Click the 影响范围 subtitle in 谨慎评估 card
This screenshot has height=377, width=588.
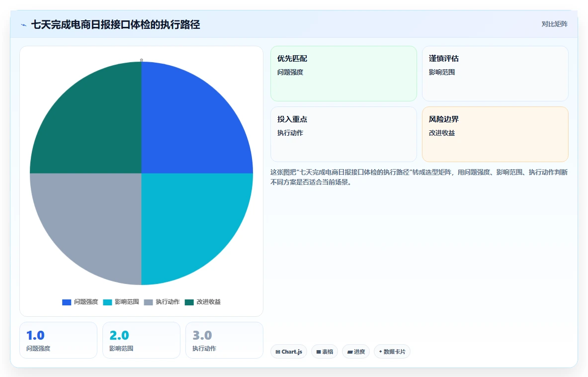coord(442,72)
